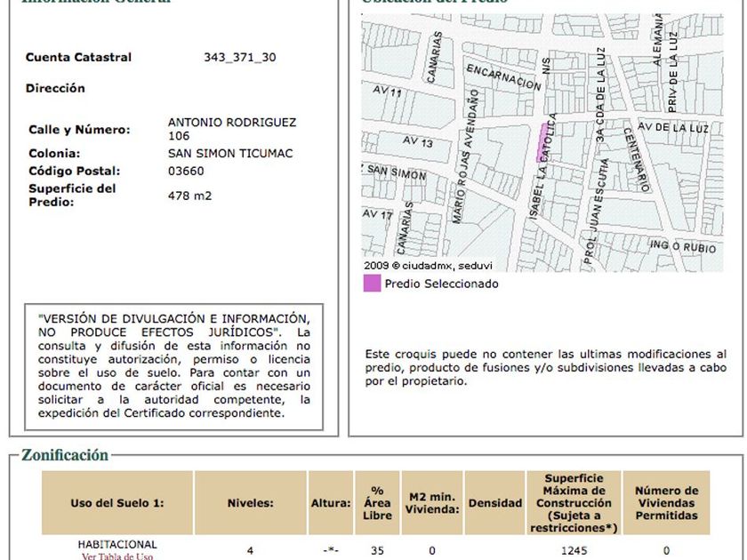Click the 'AV 13' label on map
747x560 pixels.
point(417,142)
